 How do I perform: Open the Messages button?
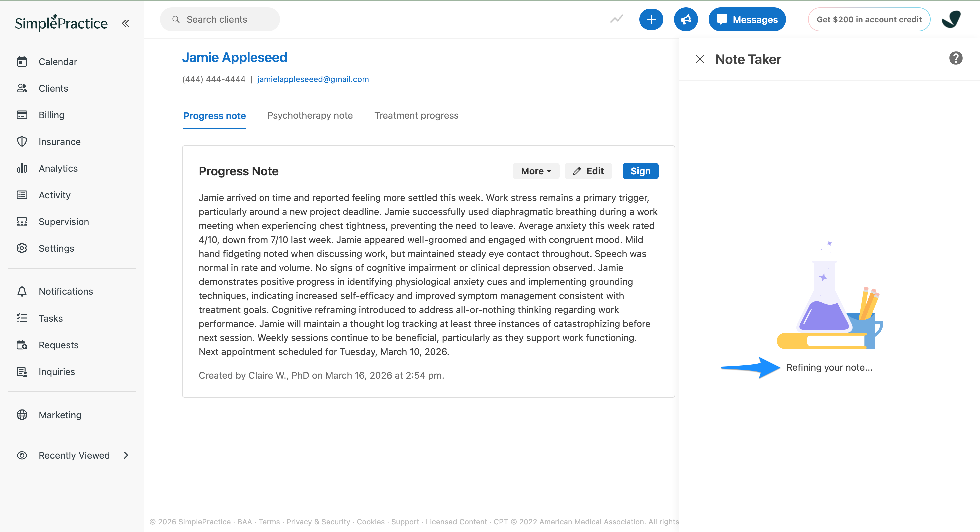tap(747, 19)
